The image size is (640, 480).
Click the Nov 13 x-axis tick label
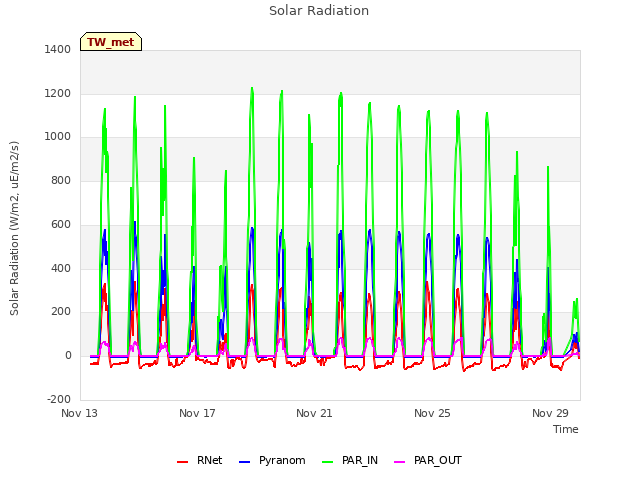(79, 413)
